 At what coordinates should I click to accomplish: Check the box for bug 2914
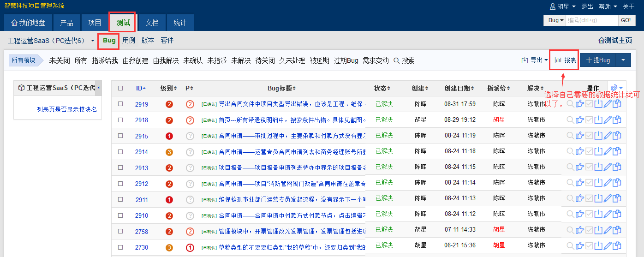(120, 151)
